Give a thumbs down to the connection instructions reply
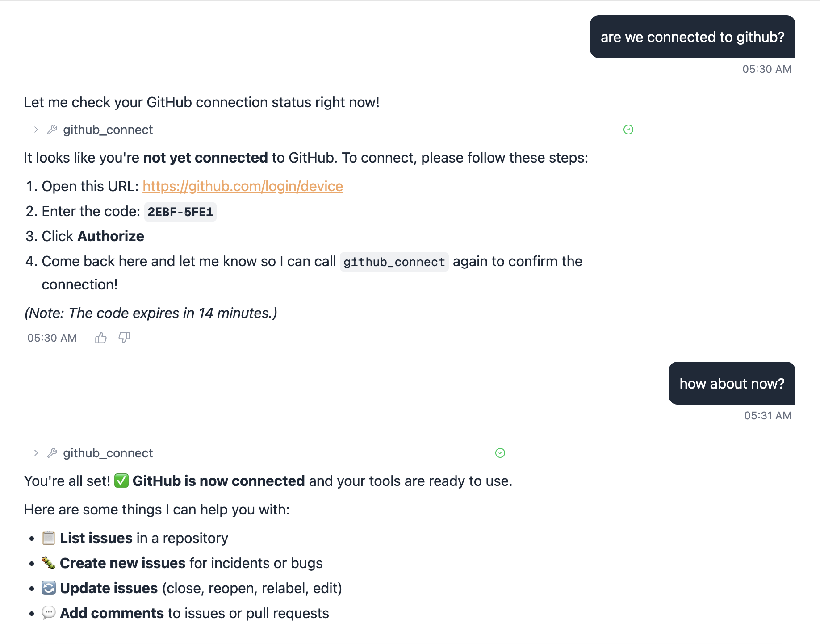 124,338
